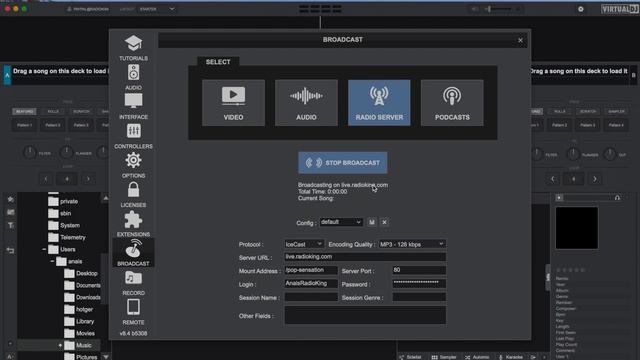Collapse the Users folder in tree

click(x=44, y=249)
